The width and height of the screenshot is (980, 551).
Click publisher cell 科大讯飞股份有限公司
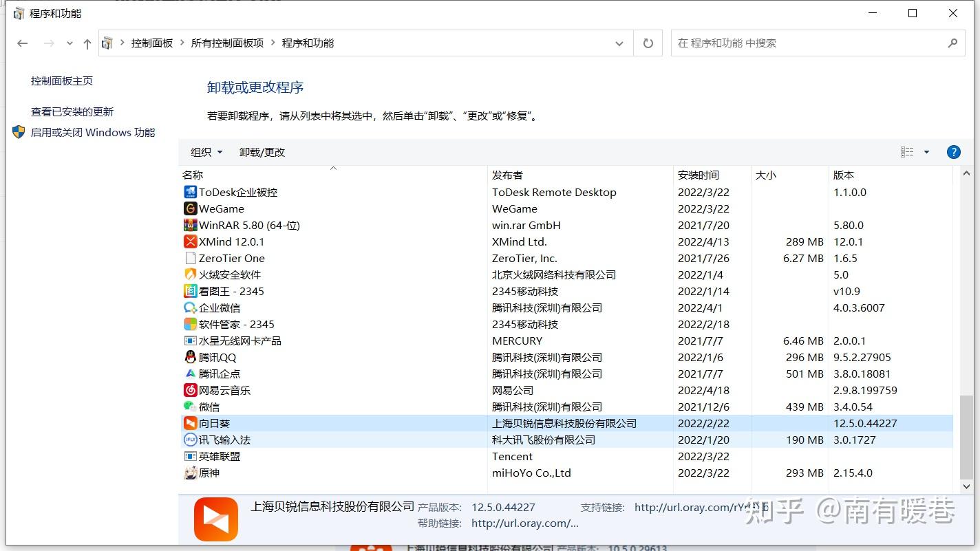point(544,440)
